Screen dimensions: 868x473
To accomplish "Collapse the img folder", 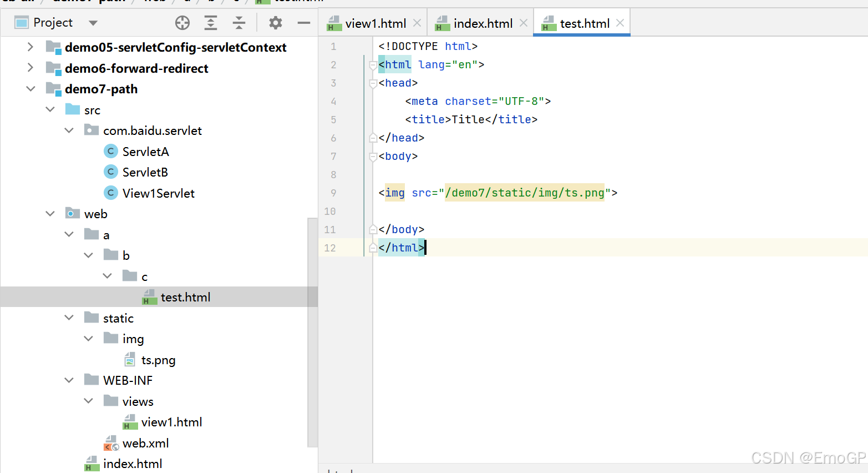I will point(89,339).
